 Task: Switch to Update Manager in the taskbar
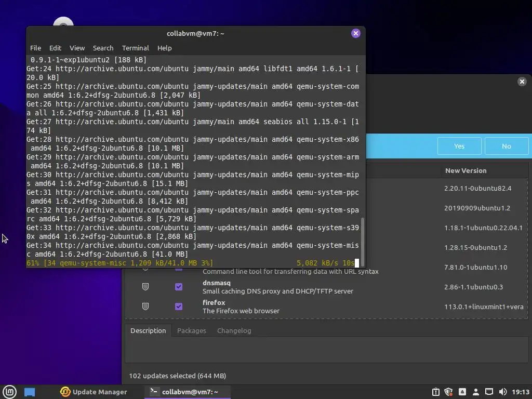tap(94, 392)
